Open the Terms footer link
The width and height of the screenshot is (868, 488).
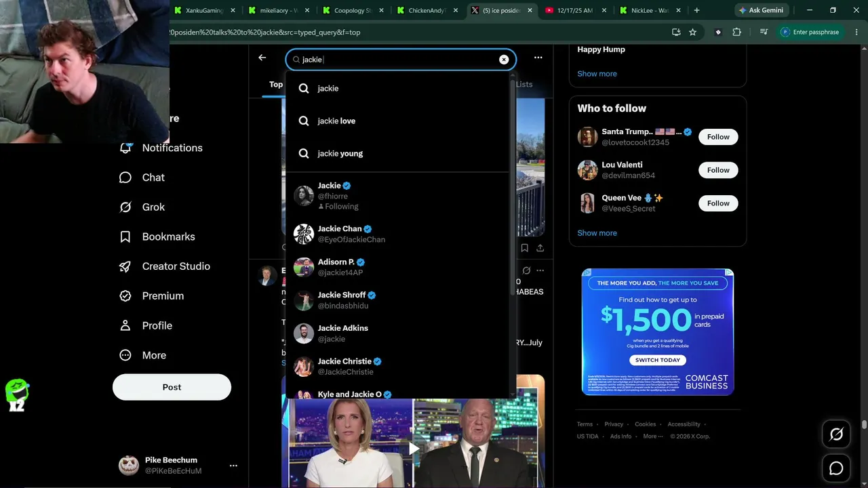coord(585,424)
